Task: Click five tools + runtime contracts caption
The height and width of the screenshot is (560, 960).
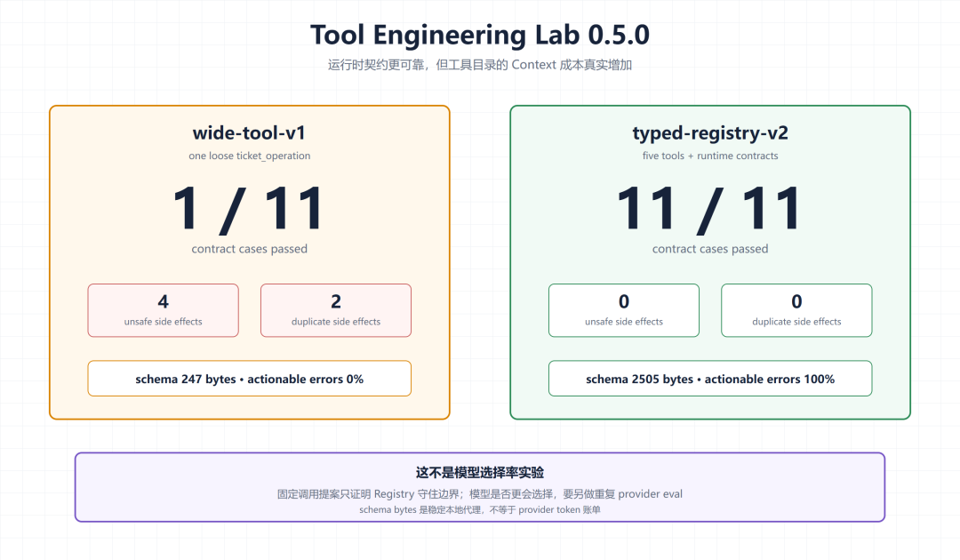Action: tap(710, 156)
